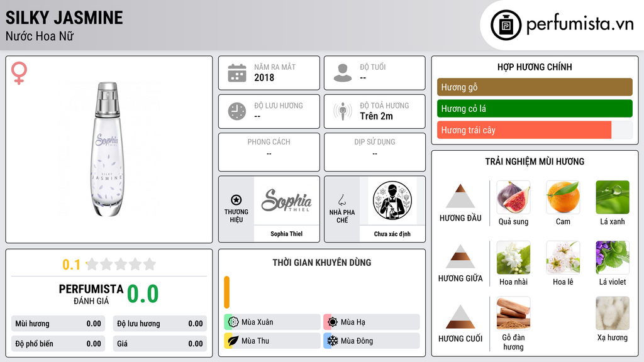Viewport: 644px width, 362px height.
Task: Click the Dịp Sử Dụng occasion card
Action: [x=375, y=152]
